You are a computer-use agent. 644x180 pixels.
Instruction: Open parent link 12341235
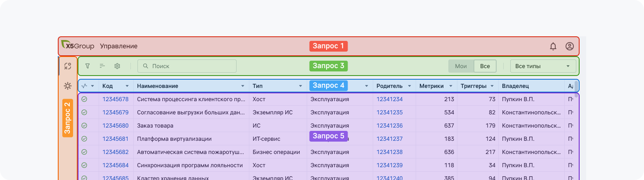coord(389,112)
